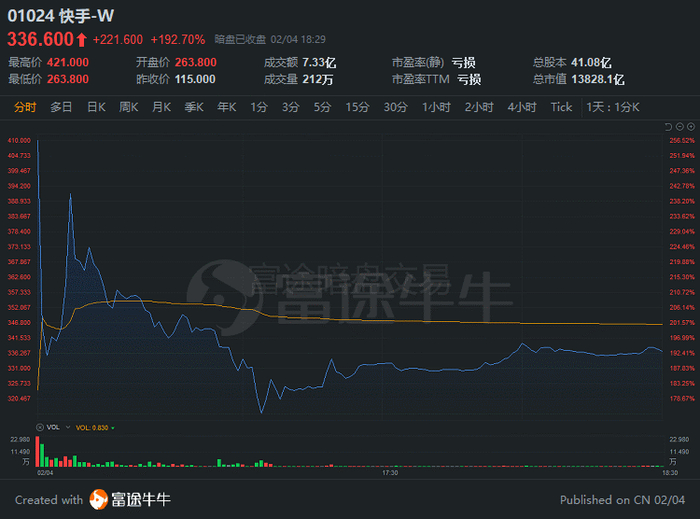The width and height of the screenshot is (700, 519).
Task: Close the VOL indicator panel
Action: 40,428
